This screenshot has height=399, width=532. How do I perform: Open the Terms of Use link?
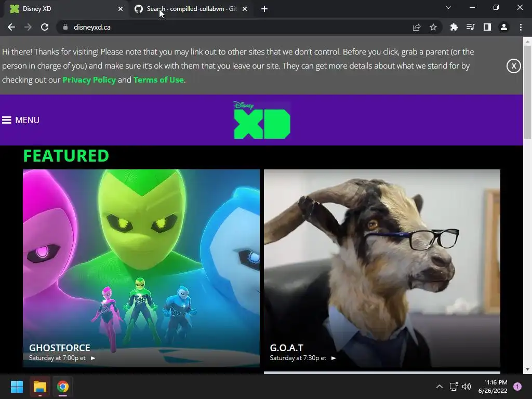coord(158,79)
